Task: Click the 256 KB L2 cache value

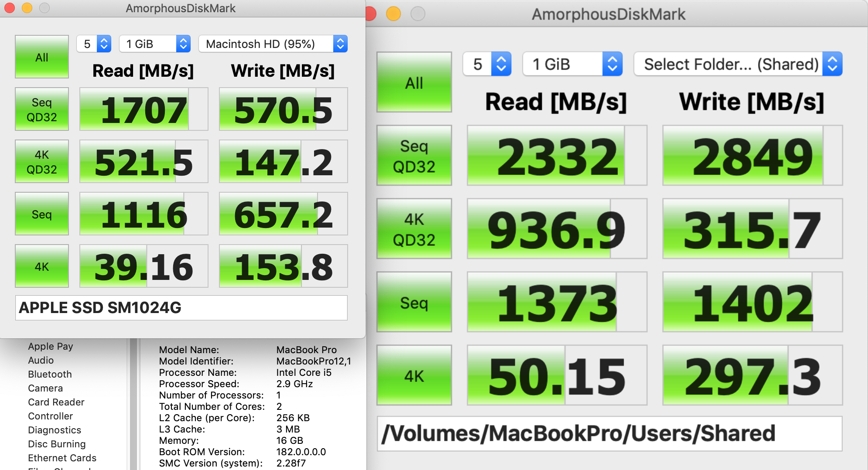Action: click(x=293, y=418)
